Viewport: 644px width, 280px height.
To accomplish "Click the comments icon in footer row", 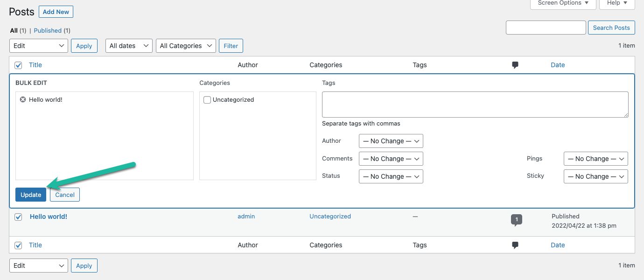I will pyautogui.click(x=515, y=245).
